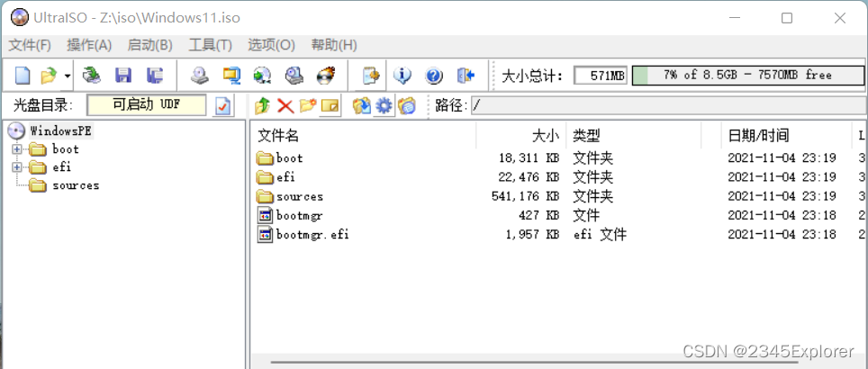Screen dimensions: 868x369
Task: Click the red X Delete icon
Action: (285, 105)
